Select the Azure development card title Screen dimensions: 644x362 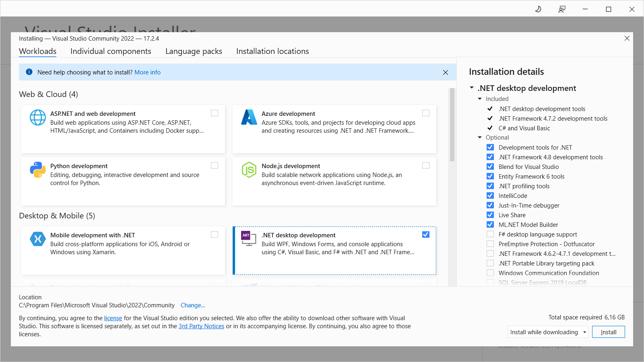tap(288, 114)
